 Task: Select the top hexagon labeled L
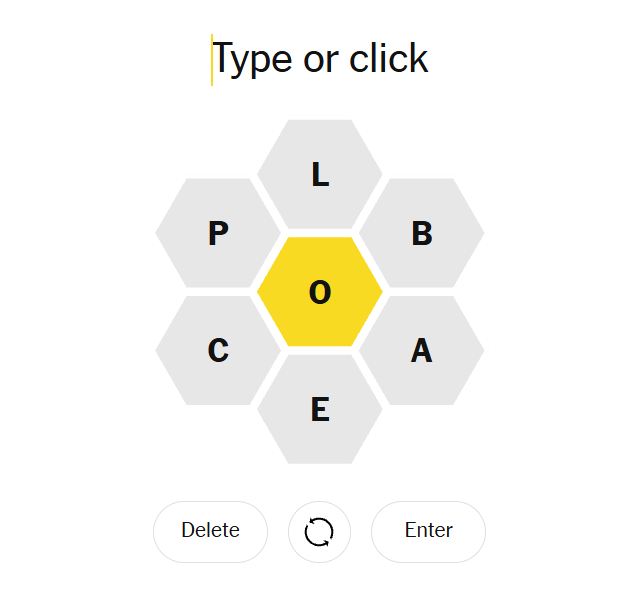point(319,175)
